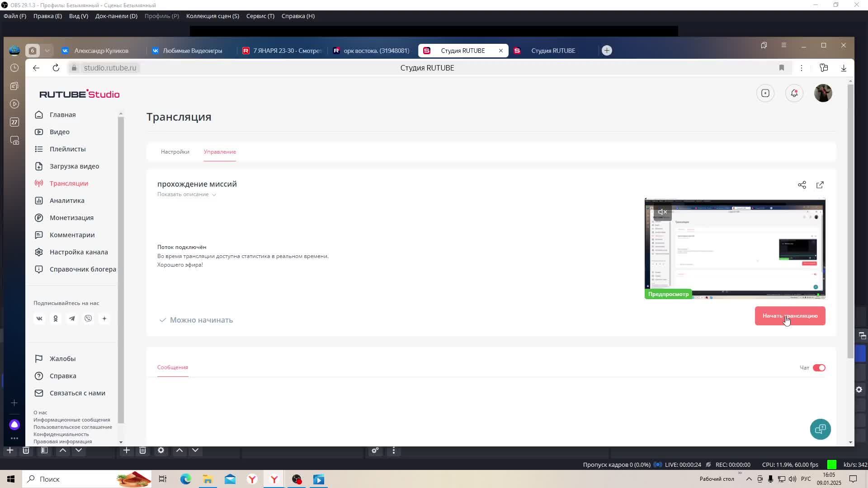Image resolution: width=868 pixels, height=488 pixels.
Task: Click the add video icon in header
Action: click(765, 93)
